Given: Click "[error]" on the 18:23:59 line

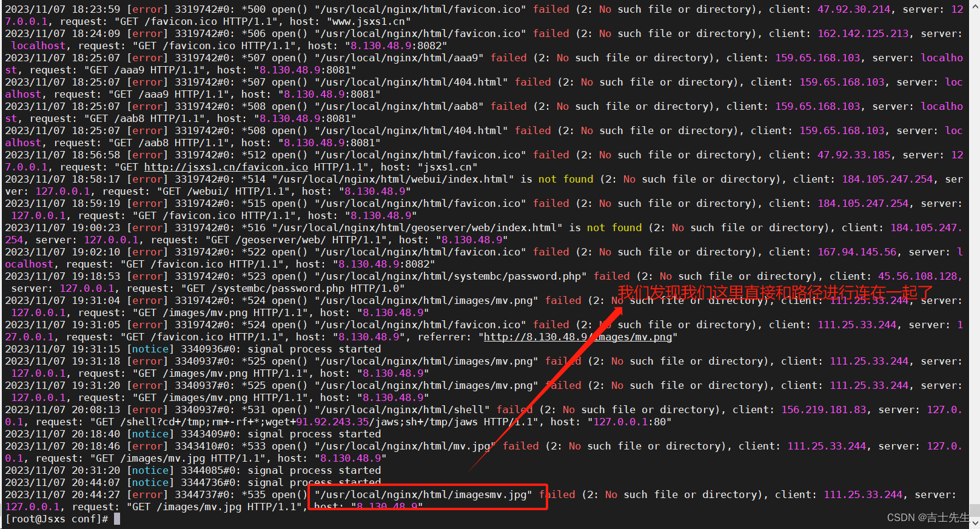Looking at the screenshot, I should [x=147, y=9].
